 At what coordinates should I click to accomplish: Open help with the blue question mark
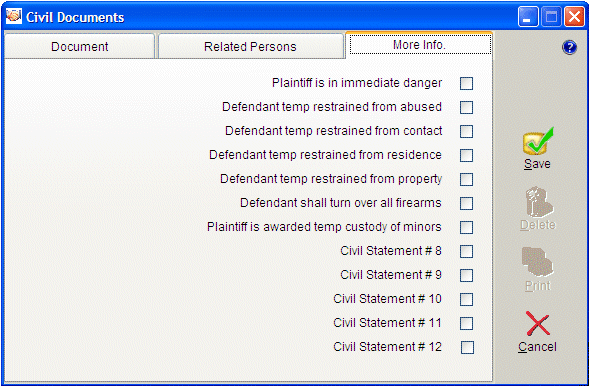569,47
